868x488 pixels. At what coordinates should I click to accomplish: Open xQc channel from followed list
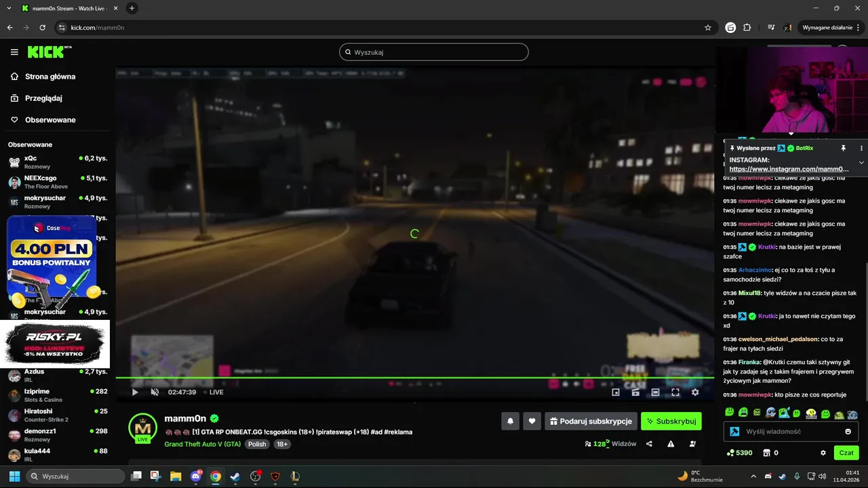[x=58, y=162]
